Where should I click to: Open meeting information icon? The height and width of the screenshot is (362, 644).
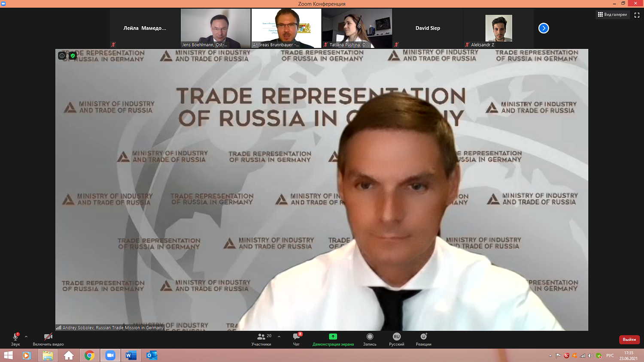coord(62,56)
